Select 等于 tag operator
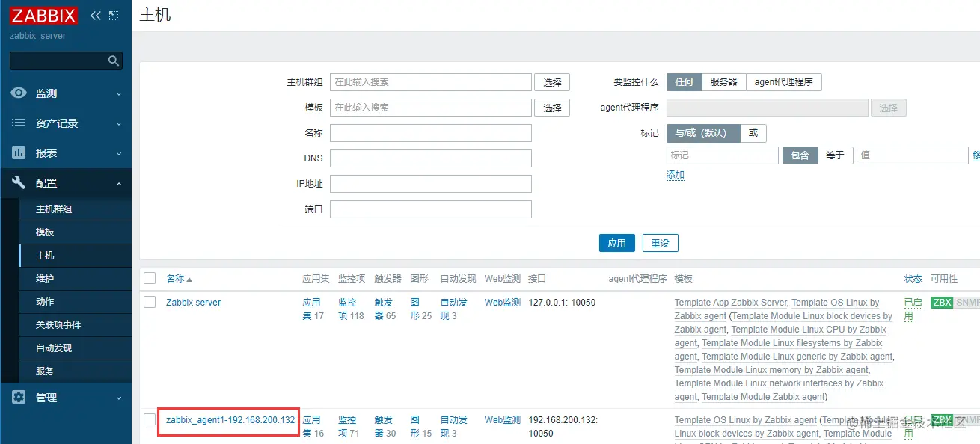980x444 pixels. click(x=836, y=155)
